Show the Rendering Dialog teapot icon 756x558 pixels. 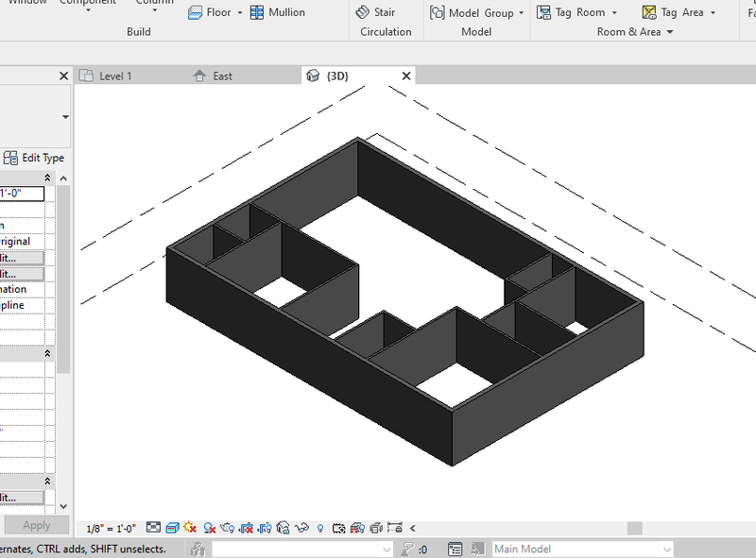coord(227,529)
